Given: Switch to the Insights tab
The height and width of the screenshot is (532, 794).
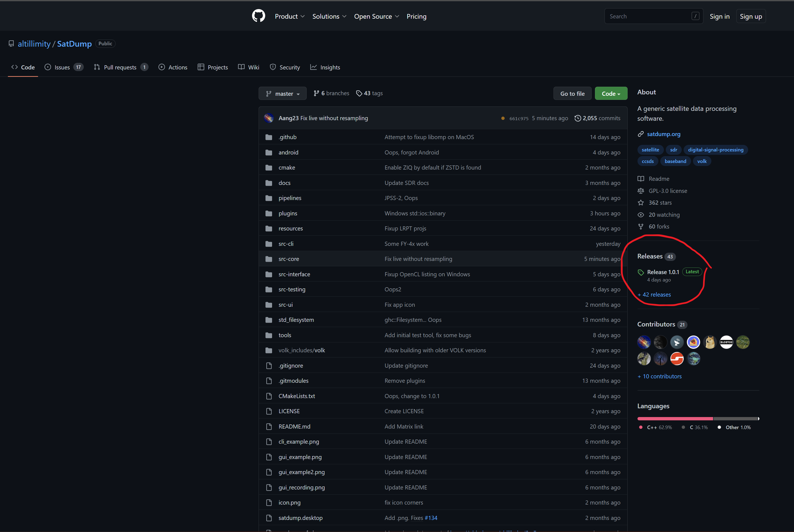Looking at the screenshot, I should coord(325,67).
